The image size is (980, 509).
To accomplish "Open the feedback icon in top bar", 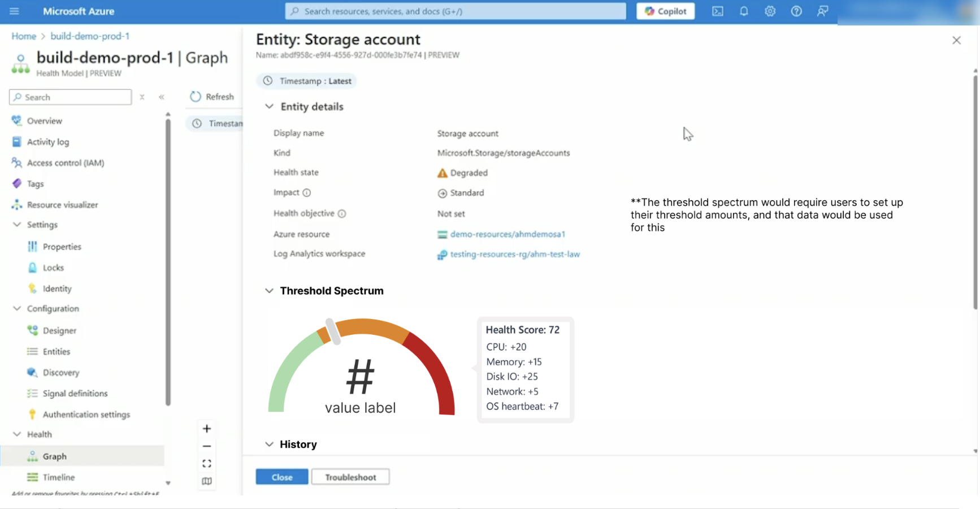I will pos(822,11).
